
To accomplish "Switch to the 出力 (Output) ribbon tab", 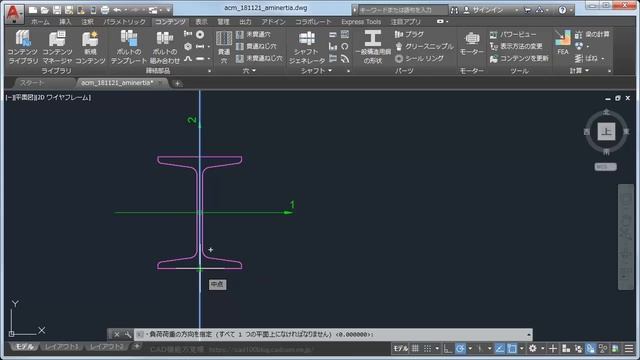I will coord(245,22).
